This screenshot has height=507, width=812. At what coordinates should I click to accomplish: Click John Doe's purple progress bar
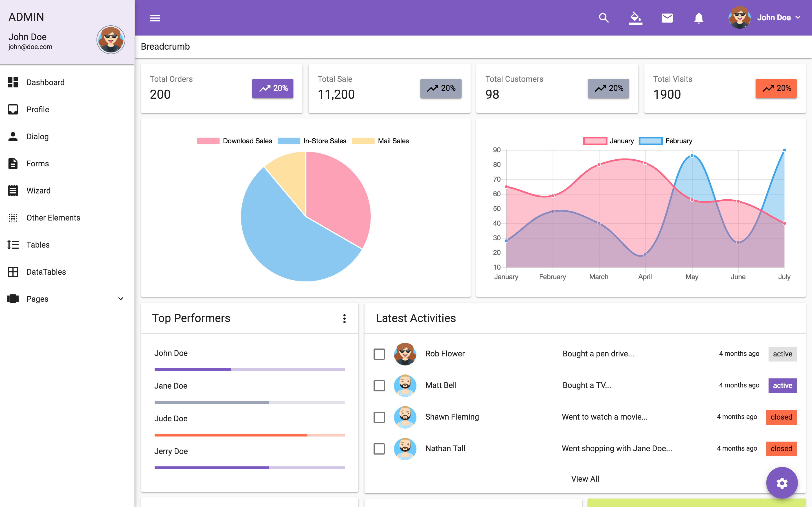tap(249, 369)
